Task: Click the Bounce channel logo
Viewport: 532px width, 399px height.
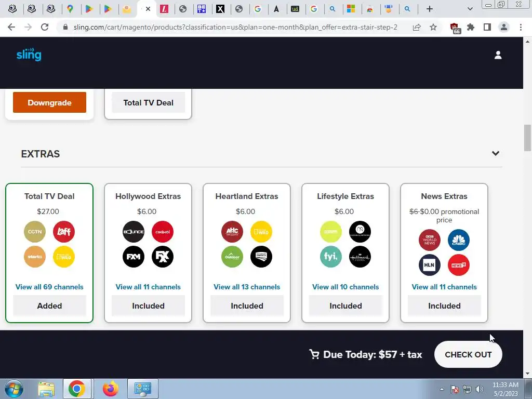Action: (134, 232)
